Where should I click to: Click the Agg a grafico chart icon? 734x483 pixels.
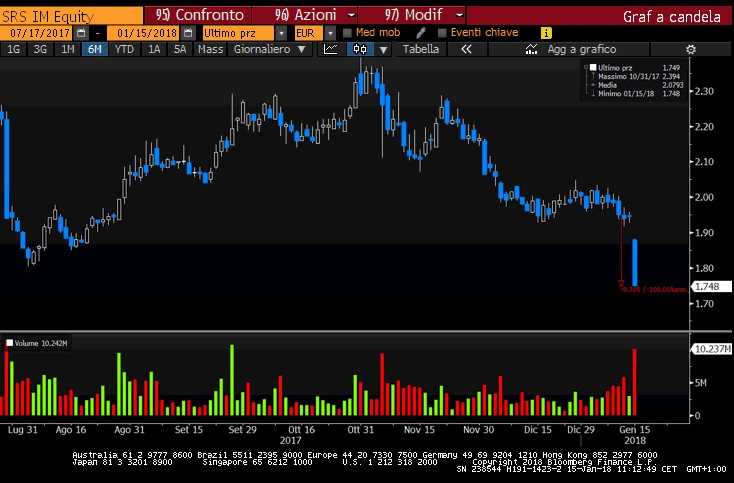531,49
